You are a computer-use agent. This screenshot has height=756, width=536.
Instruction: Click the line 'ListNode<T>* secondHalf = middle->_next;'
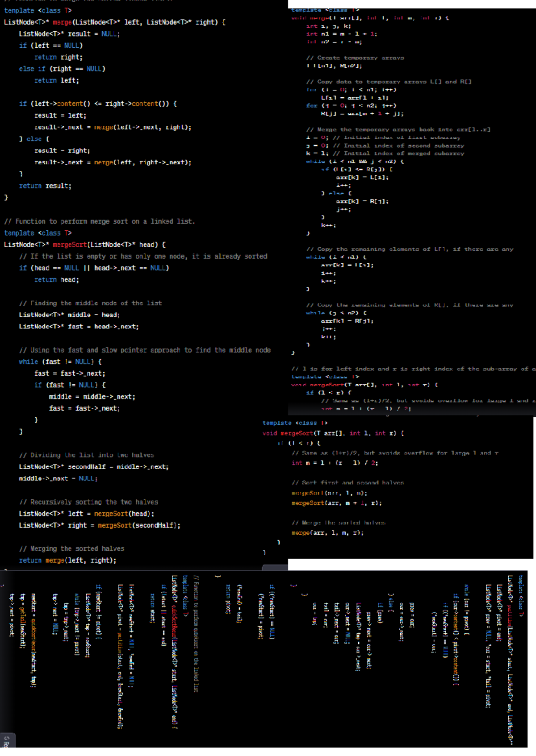(x=94, y=466)
